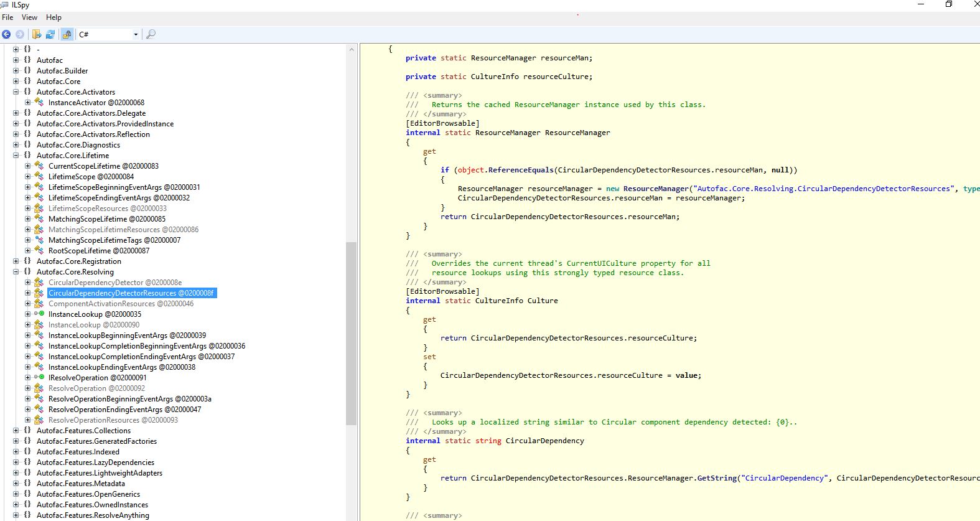Click CultureInfo type in Culture property
980x521 pixels.
(499, 301)
